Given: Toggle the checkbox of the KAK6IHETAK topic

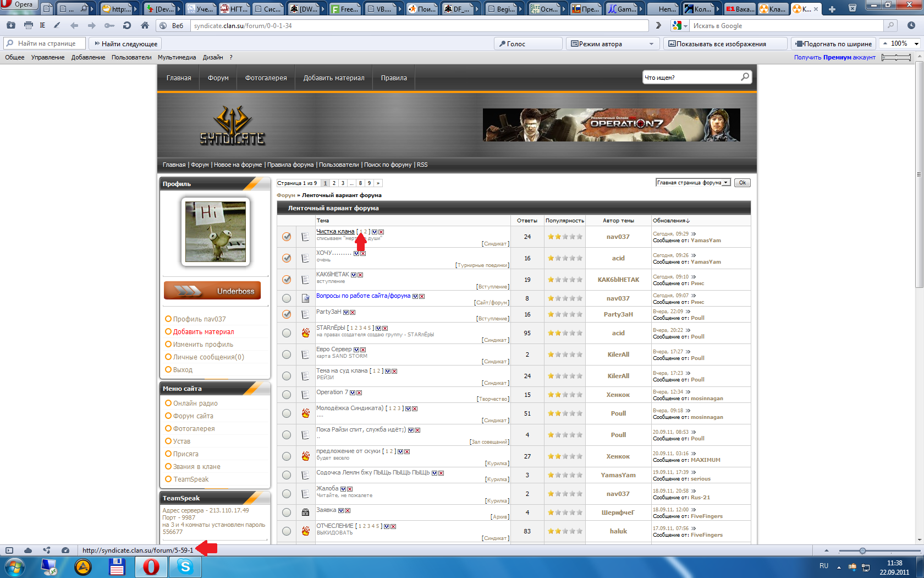Looking at the screenshot, I should coord(286,279).
